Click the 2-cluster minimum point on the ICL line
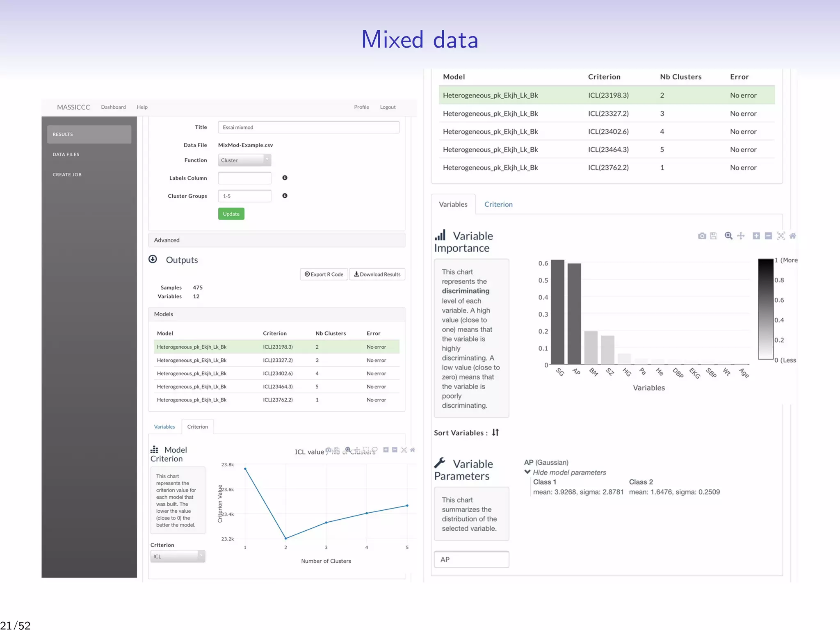Image resolution: width=840 pixels, height=630 pixels. tap(286, 538)
